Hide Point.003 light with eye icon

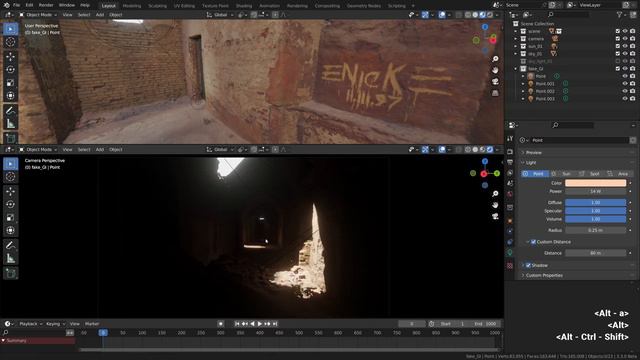625,99
